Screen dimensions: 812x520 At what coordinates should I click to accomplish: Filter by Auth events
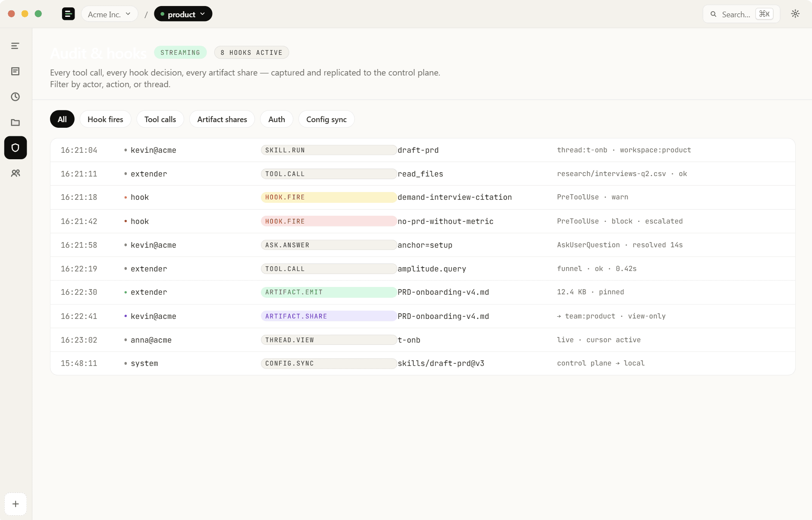coord(276,119)
